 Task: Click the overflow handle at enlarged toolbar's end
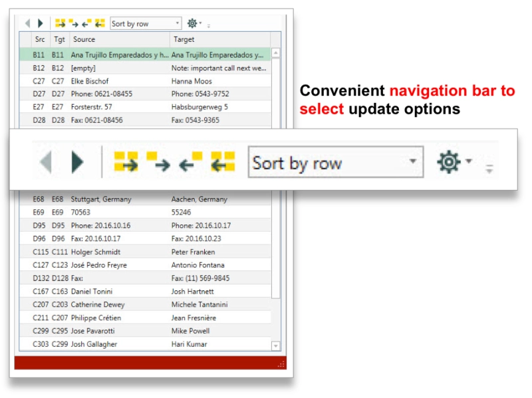click(x=489, y=168)
